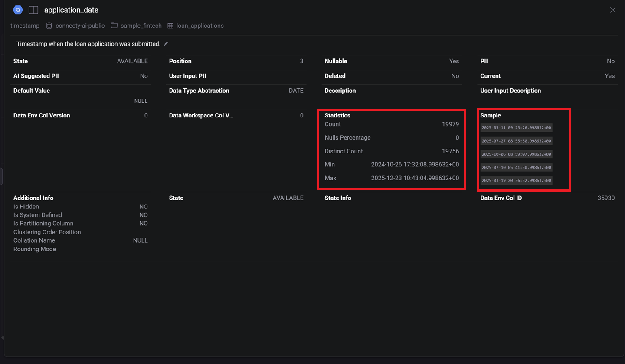Click the sample chip 2025-10-06 08:59:07

pos(516,154)
